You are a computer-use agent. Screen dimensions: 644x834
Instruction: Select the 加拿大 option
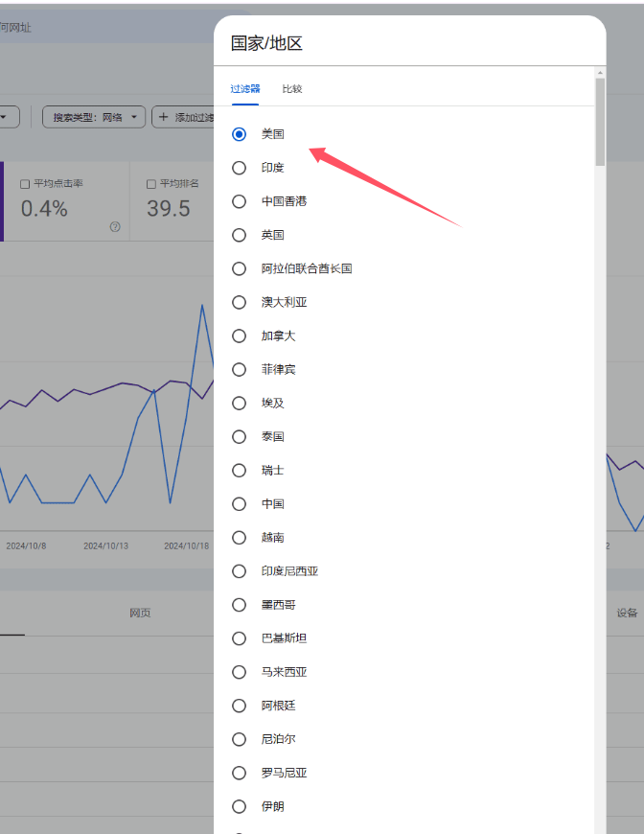[240, 336]
